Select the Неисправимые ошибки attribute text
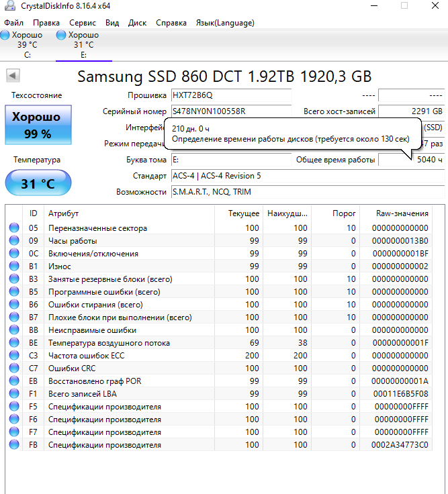 (92, 330)
